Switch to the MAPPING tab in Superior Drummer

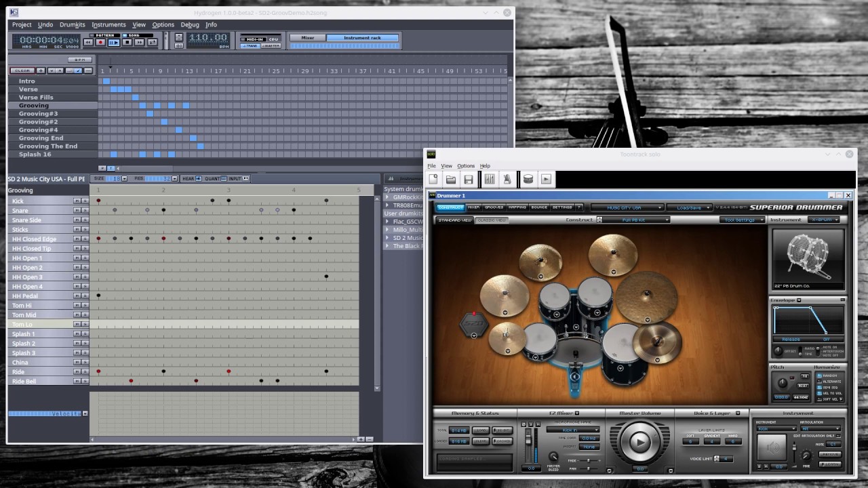pos(517,207)
